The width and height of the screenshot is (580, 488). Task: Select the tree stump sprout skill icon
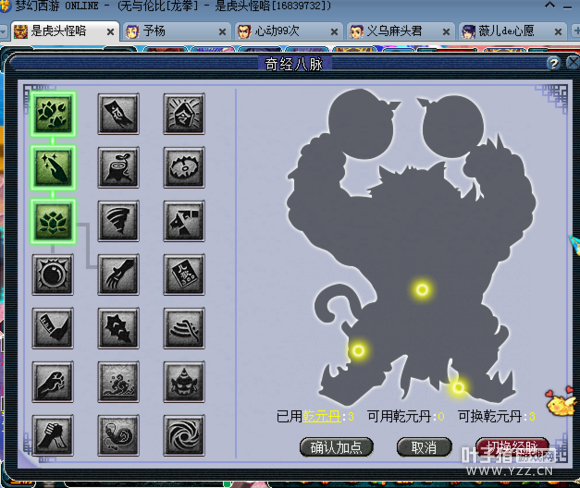118,167
